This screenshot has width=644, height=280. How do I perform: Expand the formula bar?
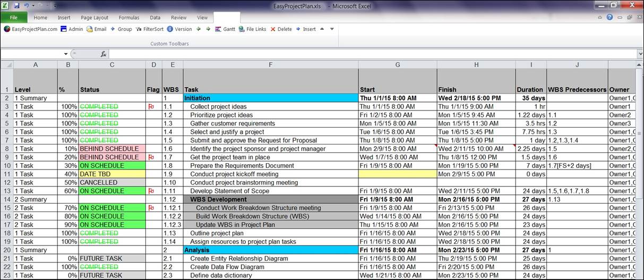tap(640, 54)
